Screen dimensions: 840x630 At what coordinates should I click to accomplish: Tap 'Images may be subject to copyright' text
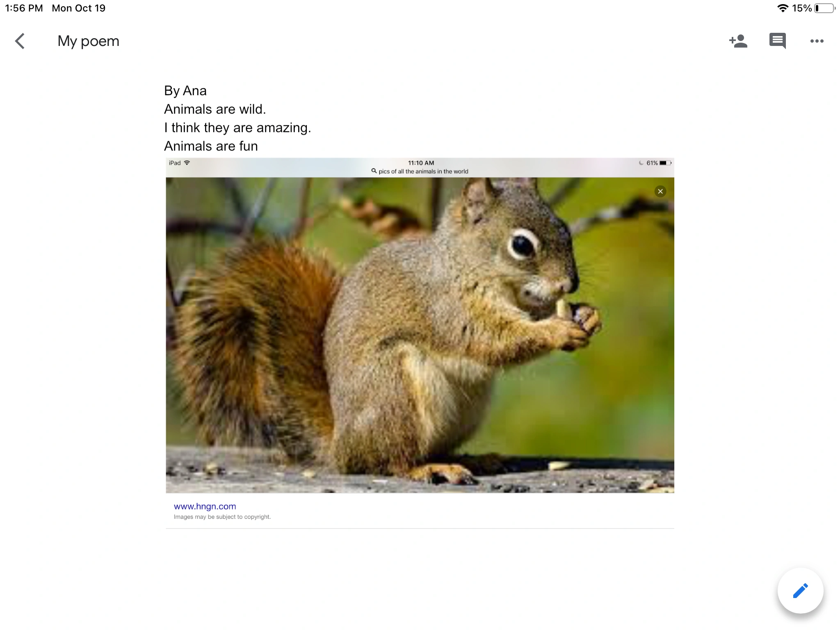point(222,517)
